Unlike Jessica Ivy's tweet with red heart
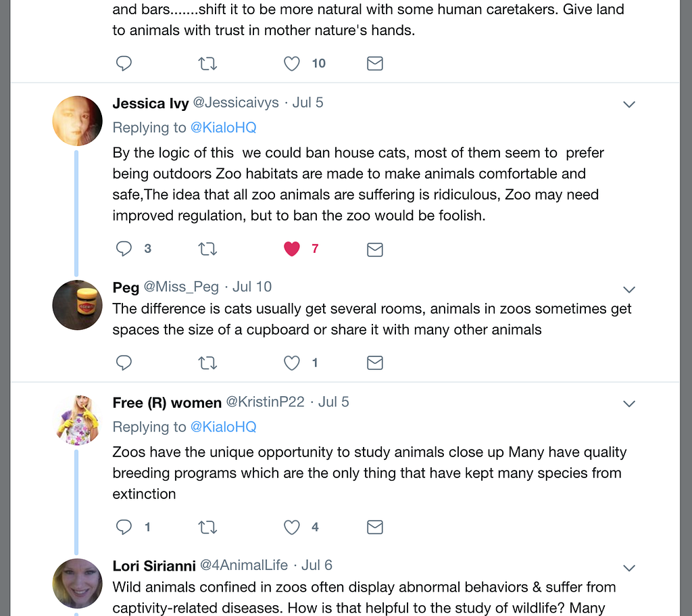This screenshot has height=616, width=692. [x=291, y=249]
